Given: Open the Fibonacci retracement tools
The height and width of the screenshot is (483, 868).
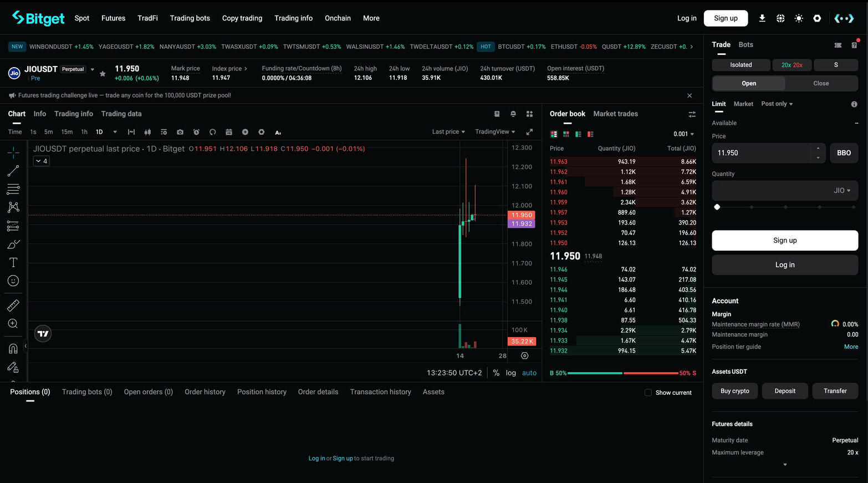Looking at the screenshot, I should [13, 189].
